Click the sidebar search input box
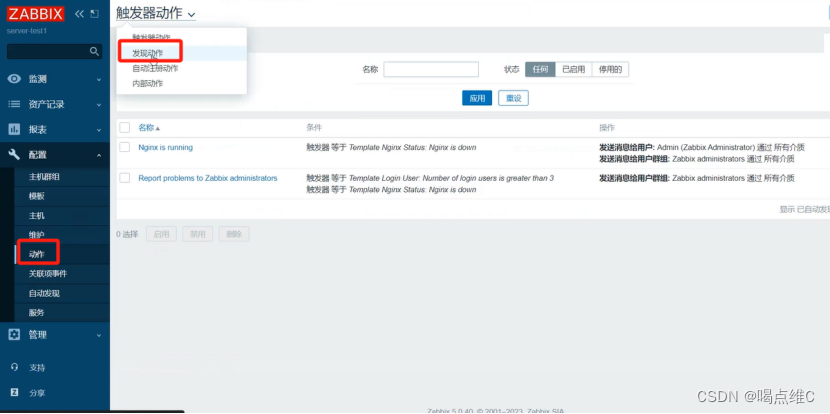 [x=54, y=51]
